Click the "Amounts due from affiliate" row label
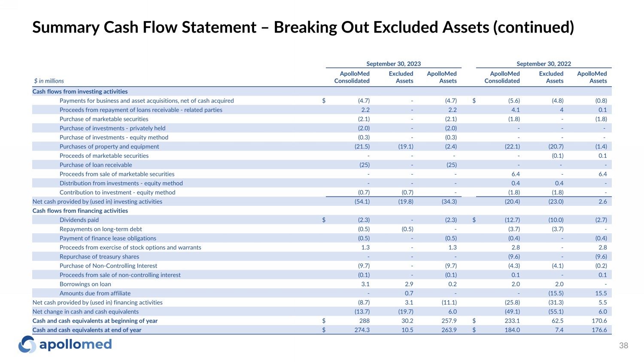644x362 pixels. (x=95, y=293)
